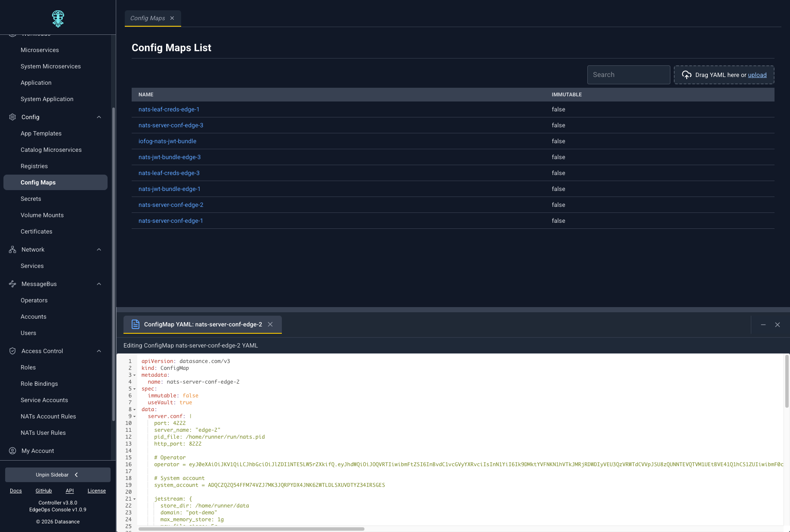Open Microservices in the sidebar
Image resolution: width=790 pixels, height=532 pixels.
point(40,50)
